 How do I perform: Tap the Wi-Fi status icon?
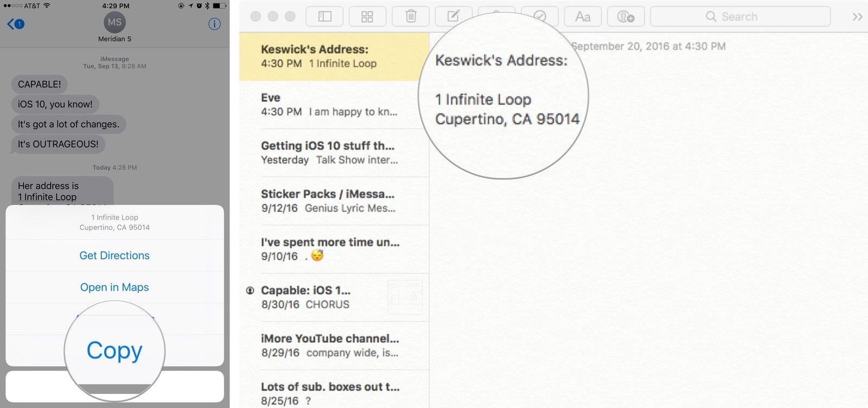(x=47, y=5)
